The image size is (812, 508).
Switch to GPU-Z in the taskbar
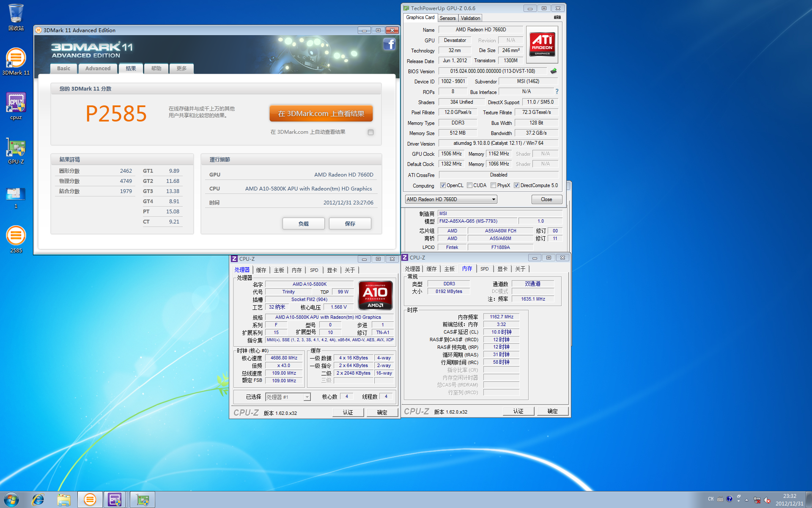point(143,500)
